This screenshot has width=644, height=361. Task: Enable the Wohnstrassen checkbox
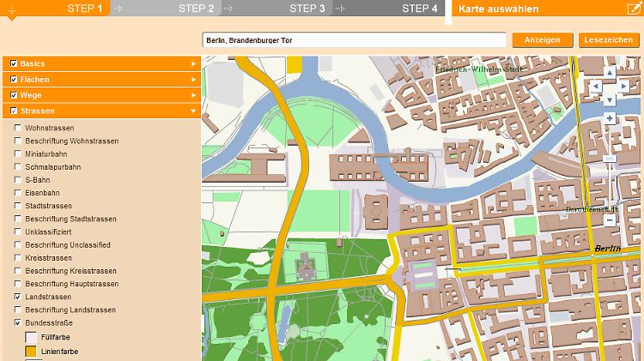pyautogui.click(x=17, y=128)
